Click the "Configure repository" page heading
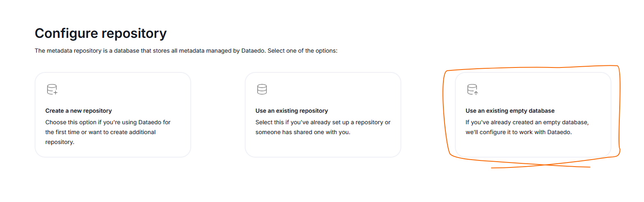 point(101,33)
